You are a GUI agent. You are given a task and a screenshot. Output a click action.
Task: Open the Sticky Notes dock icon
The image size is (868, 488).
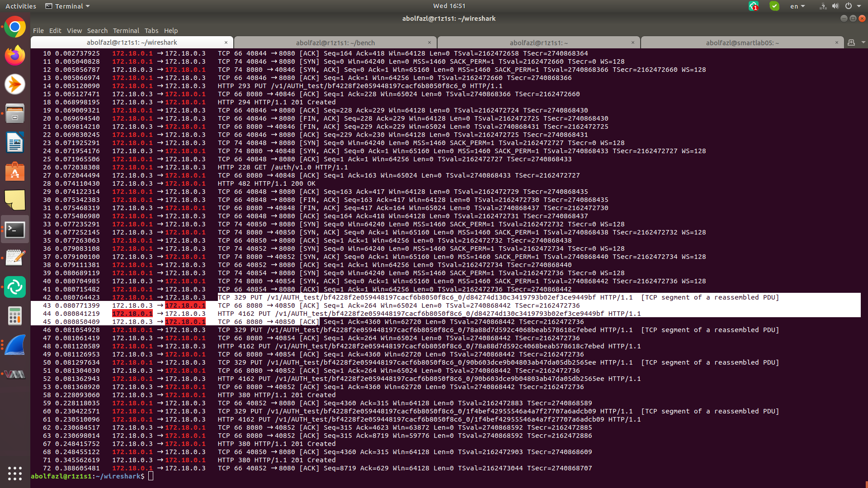pyautogui.click(x=15, y=200)
